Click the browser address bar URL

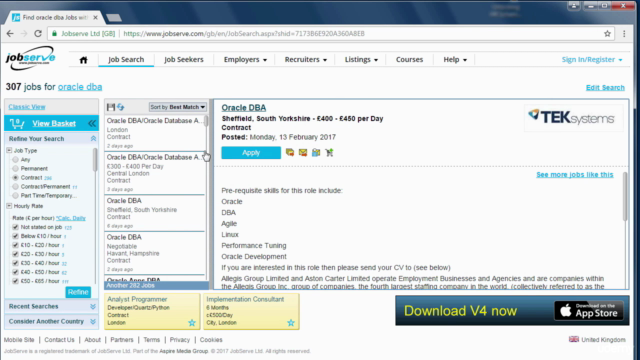point(244,33)
